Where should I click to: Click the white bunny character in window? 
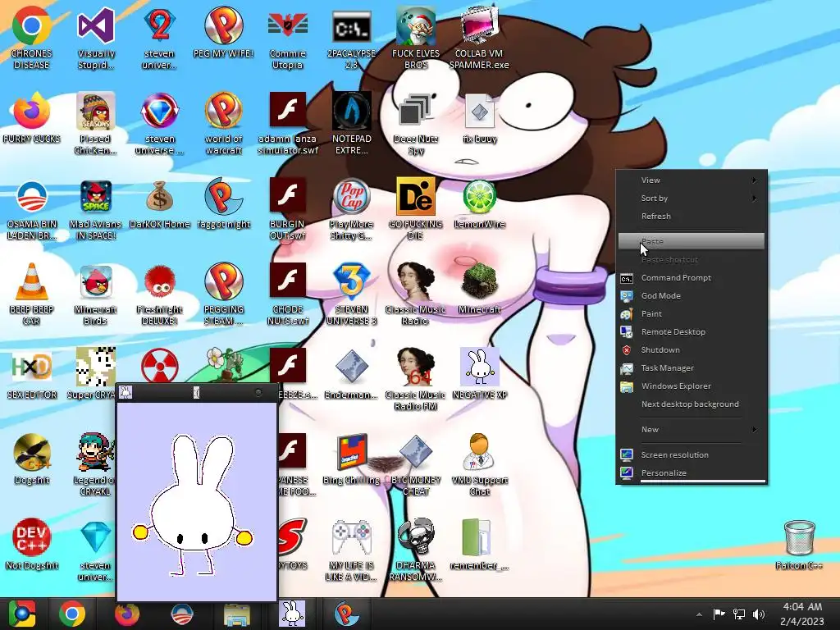coord(192,505)
